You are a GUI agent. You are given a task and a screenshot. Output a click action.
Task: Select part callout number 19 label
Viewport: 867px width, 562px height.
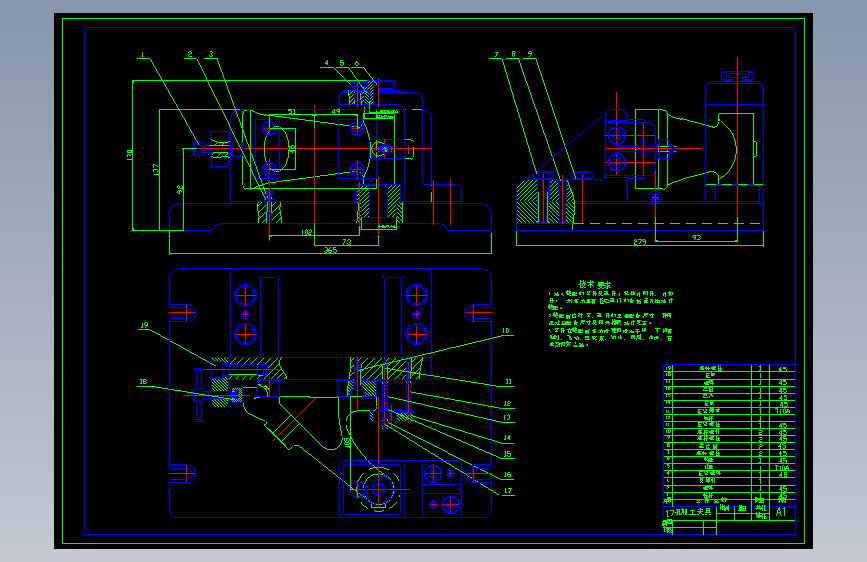pyautogui.click(x=144, y=325)
